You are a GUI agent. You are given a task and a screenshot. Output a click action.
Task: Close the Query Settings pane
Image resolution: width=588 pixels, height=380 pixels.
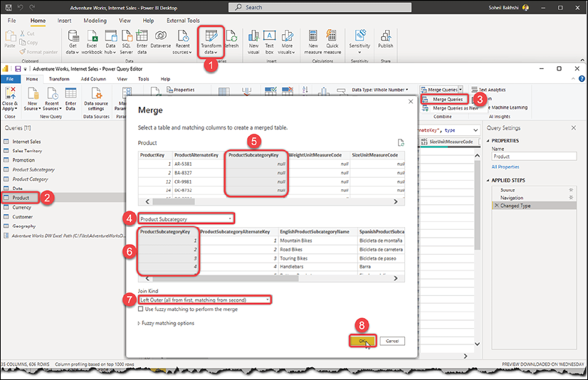(573, 128)
